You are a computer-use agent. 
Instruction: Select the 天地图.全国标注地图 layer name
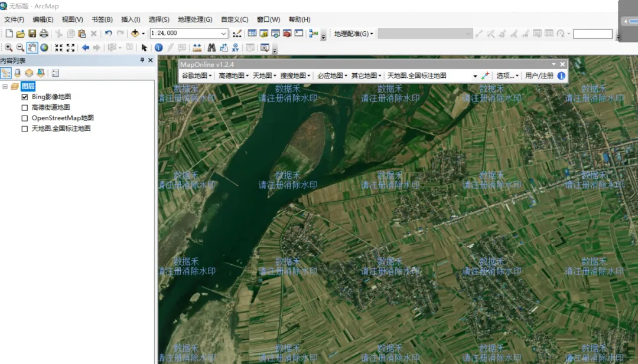coord(61,129)
